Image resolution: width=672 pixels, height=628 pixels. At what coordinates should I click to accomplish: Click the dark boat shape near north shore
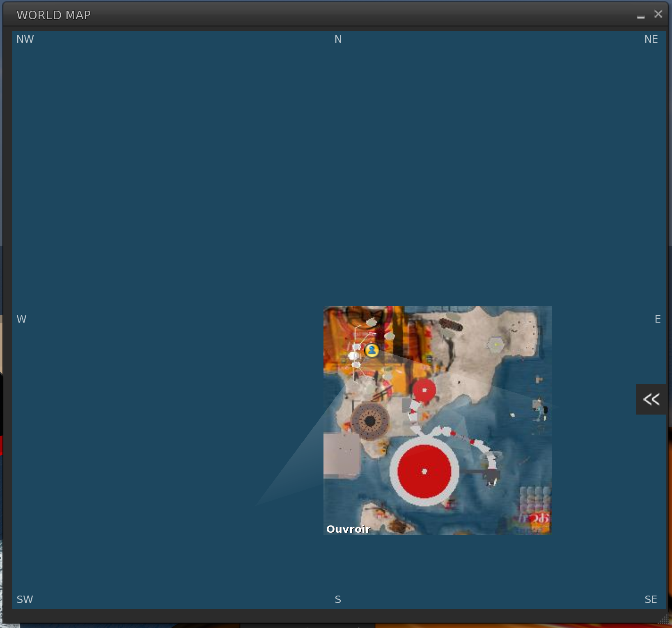(451, 325)
